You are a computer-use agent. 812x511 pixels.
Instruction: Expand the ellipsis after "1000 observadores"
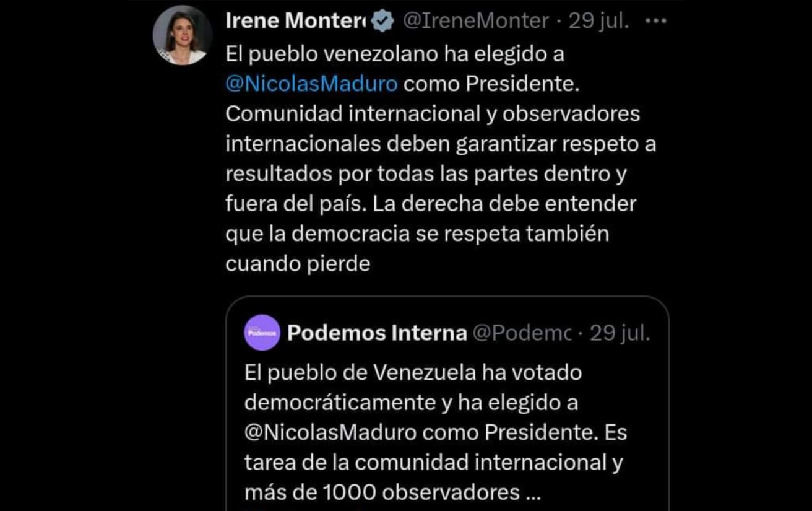532,492
